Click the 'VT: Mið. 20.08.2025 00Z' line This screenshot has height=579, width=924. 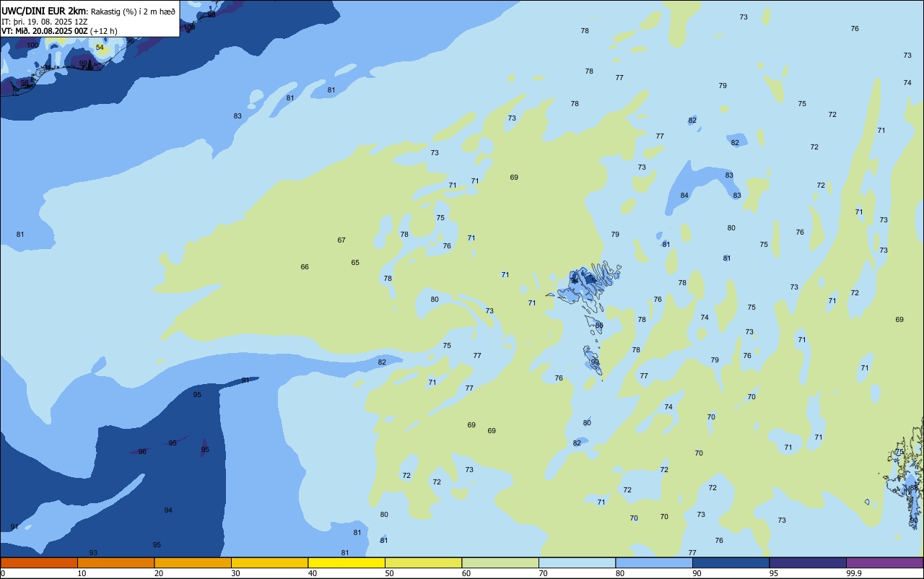tap(44, 31)
